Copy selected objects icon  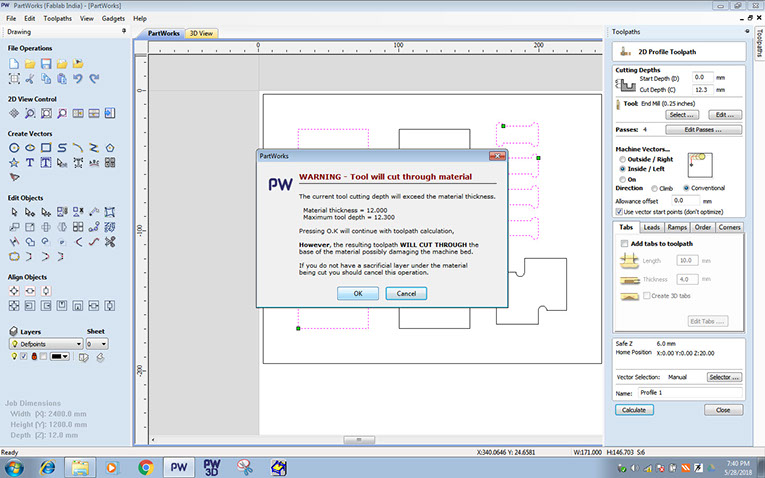point(46,79)
